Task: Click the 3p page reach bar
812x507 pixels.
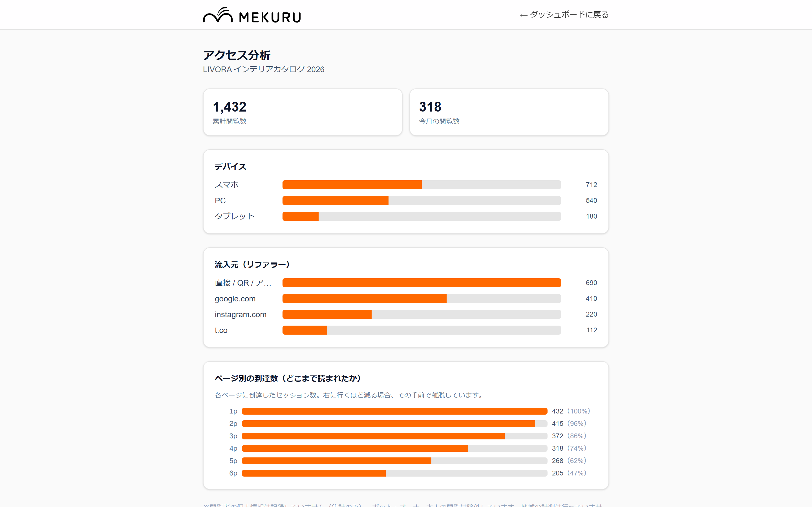Action: tap(395, 436)
